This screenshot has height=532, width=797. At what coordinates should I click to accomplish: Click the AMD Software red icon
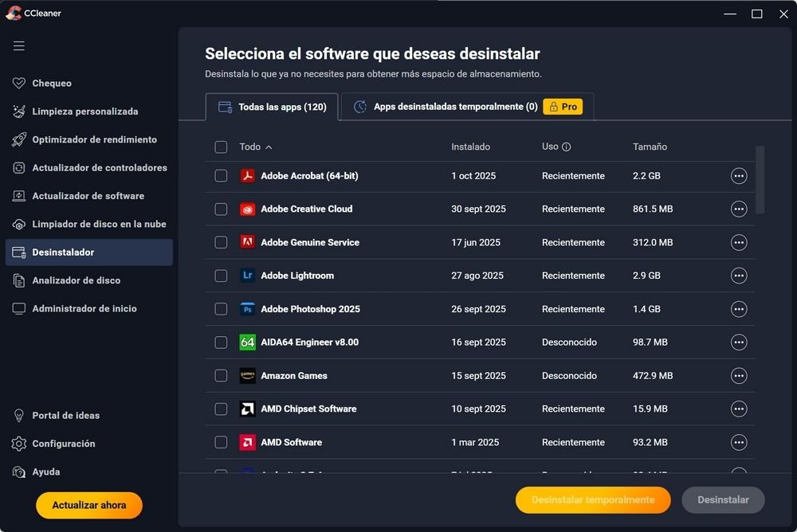point(248,442)
